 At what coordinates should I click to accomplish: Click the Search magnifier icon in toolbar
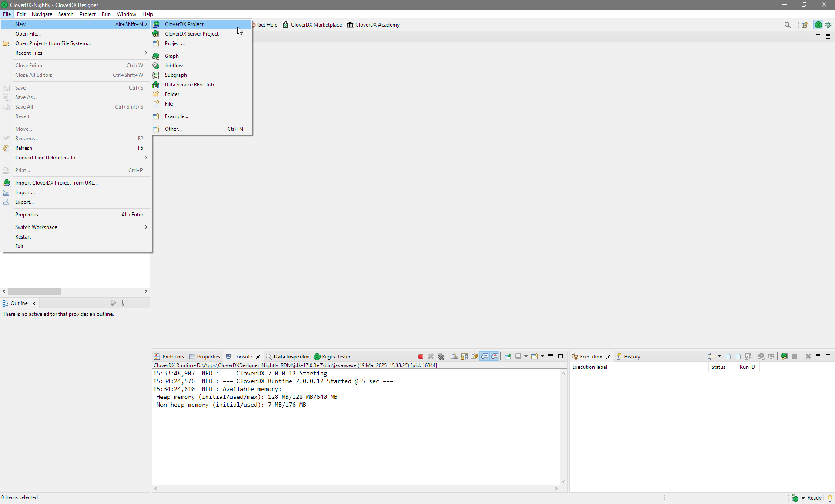click(x=788, y=25)
